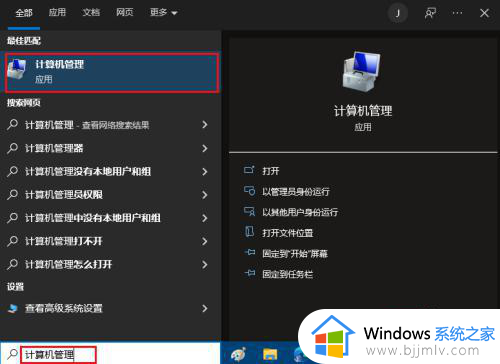Click the run-as-administrator shield icon
Viewport: 500px width, 364px height.
(x=249, y=191)
